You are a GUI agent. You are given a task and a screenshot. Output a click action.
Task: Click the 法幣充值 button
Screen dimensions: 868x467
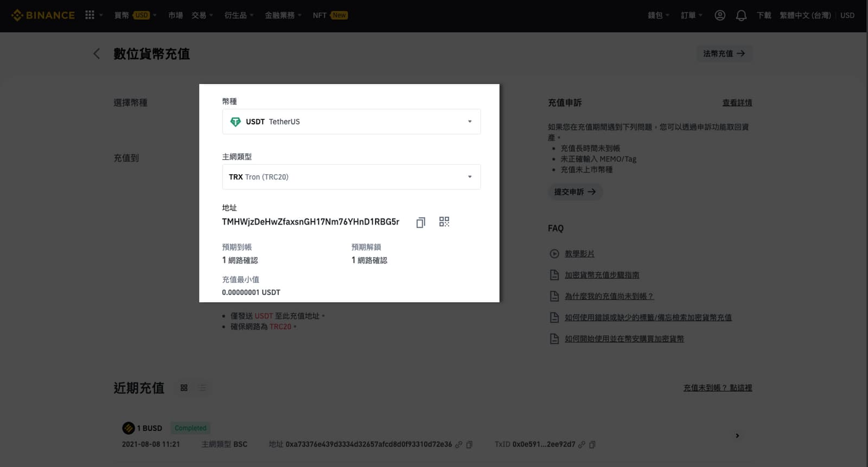[724, 54]
